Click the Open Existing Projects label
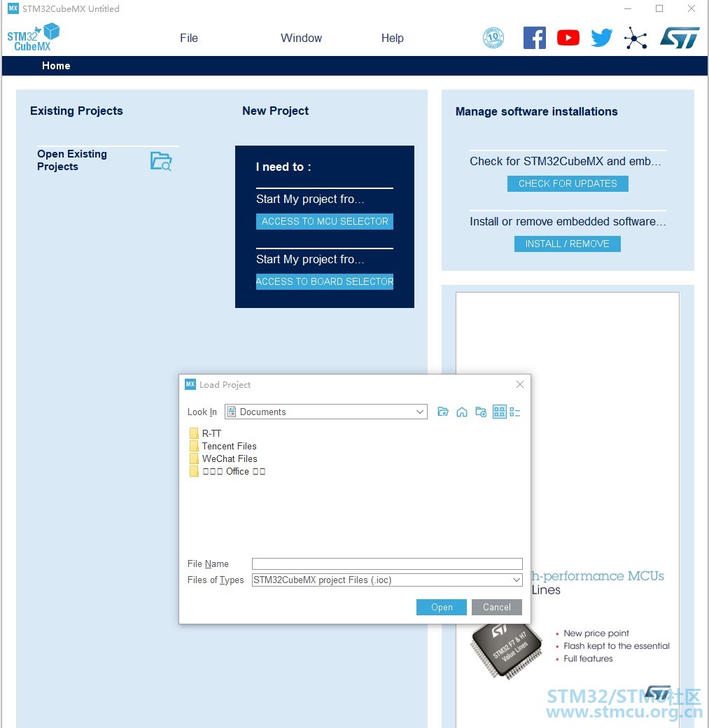Screen dimensions: 709x728 click(x=72, y=160)
